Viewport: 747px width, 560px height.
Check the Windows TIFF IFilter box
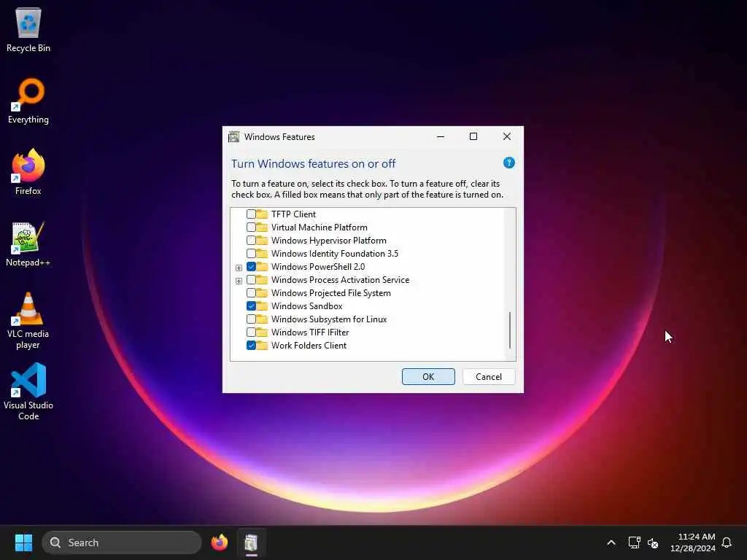click(251, 332)
